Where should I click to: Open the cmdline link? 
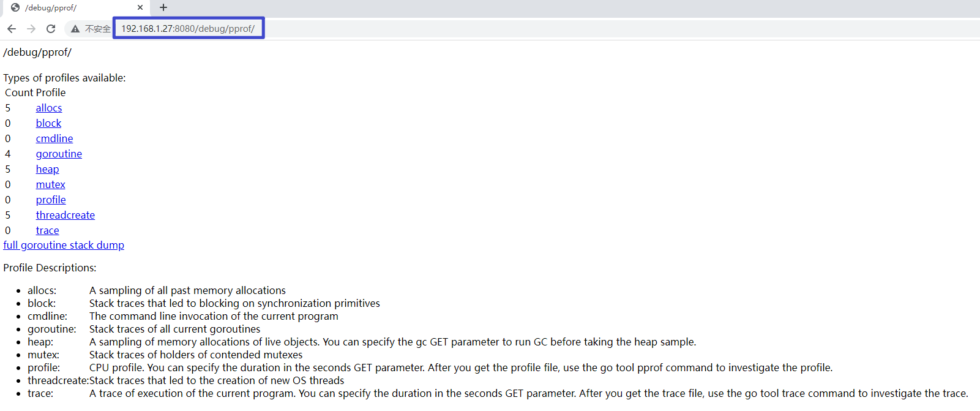(x=54, y=138)
